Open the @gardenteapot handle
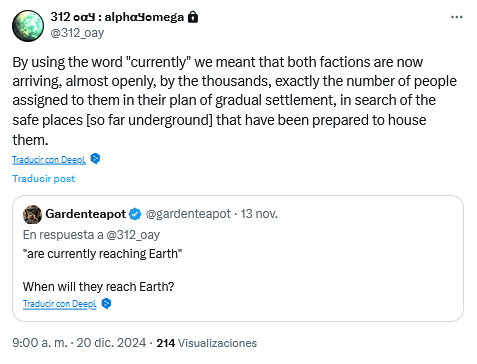The height and width of the screenshot is (364, 477). click(x=188, y=214)
